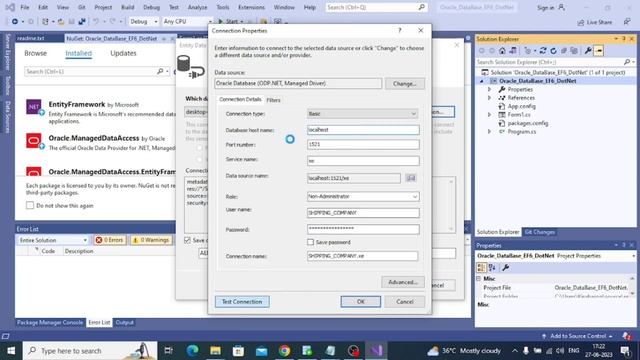The height and width of the screenshot is (360, 640).
Task: Expand the Program.cs node
Action: [x=489, y=131]
